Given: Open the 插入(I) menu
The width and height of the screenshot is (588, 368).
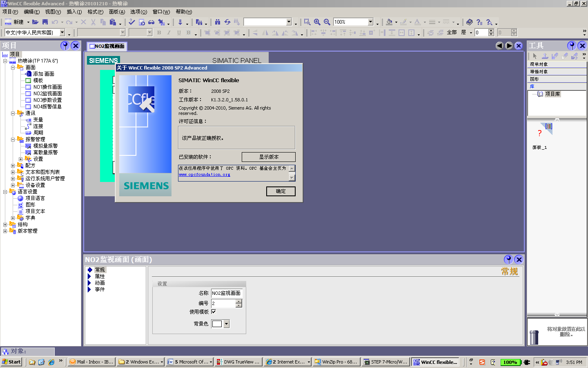Looking at the screenshot, I should pyautogui.click(x=74, y=12).
